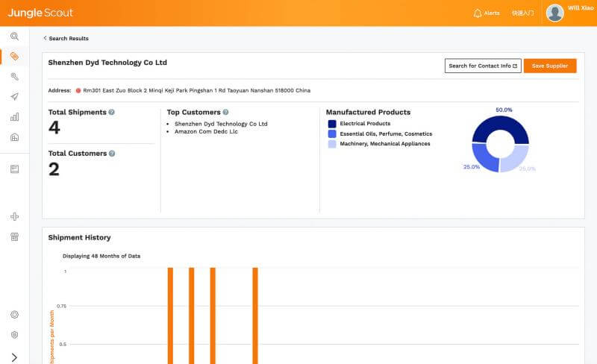
Task: Click the Top Customers help icon
Action: (x=225, y=113)
